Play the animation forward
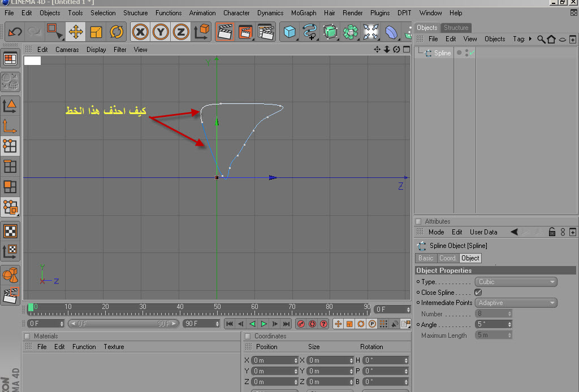 [x=263, y=324]
